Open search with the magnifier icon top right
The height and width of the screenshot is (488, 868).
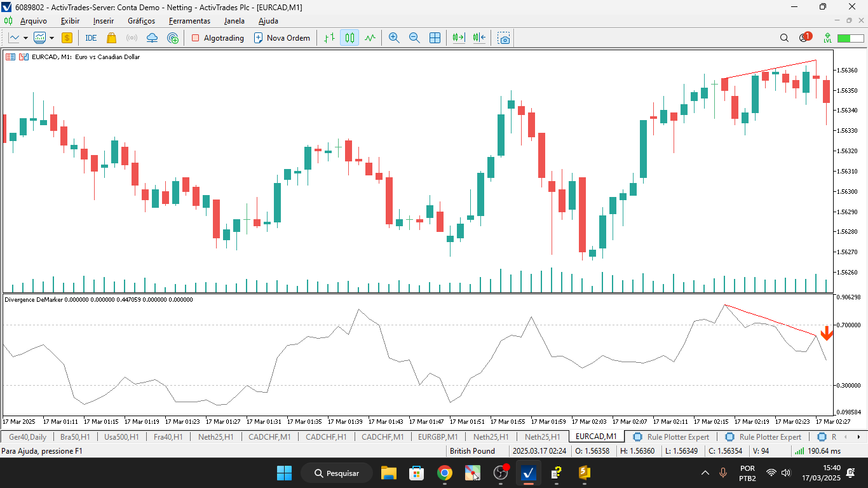pos(784,37)
